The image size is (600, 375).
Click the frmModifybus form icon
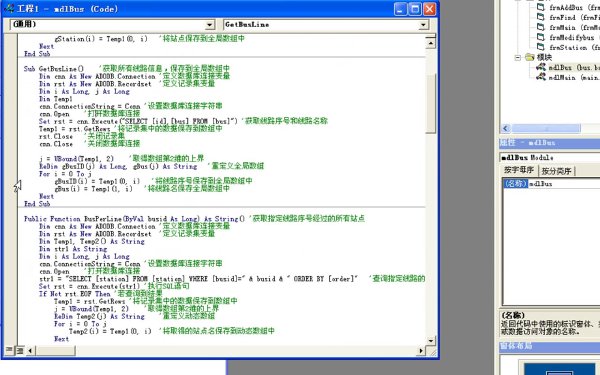pyautogui.click(x=541, y=37)
